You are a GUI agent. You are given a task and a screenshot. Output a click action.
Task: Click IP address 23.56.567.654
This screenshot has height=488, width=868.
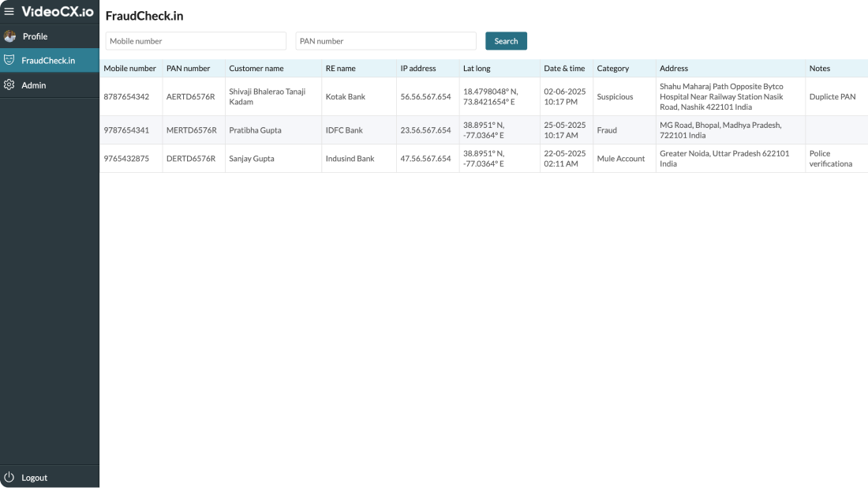pos(425,130)
